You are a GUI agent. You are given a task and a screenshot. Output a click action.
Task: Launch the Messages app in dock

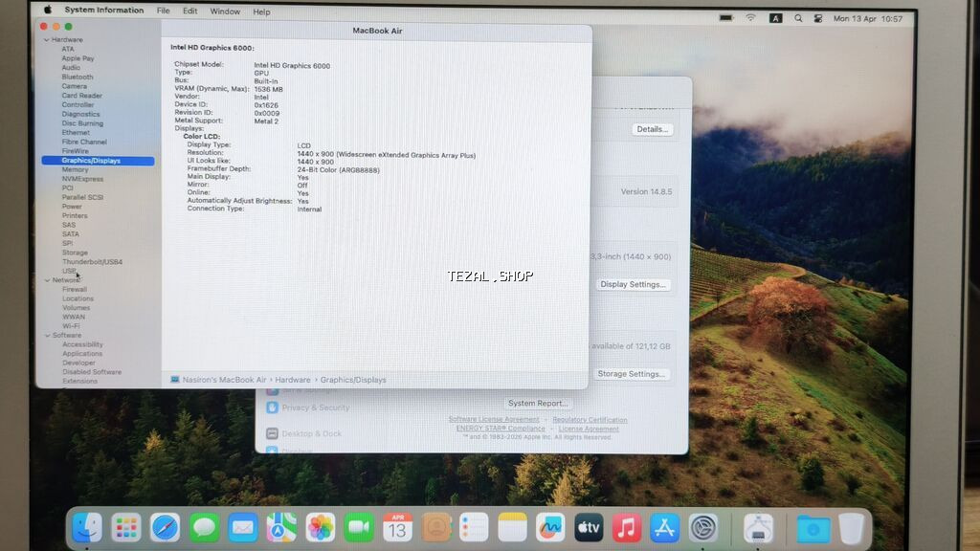pyautogui.click(x=204, y=527)
